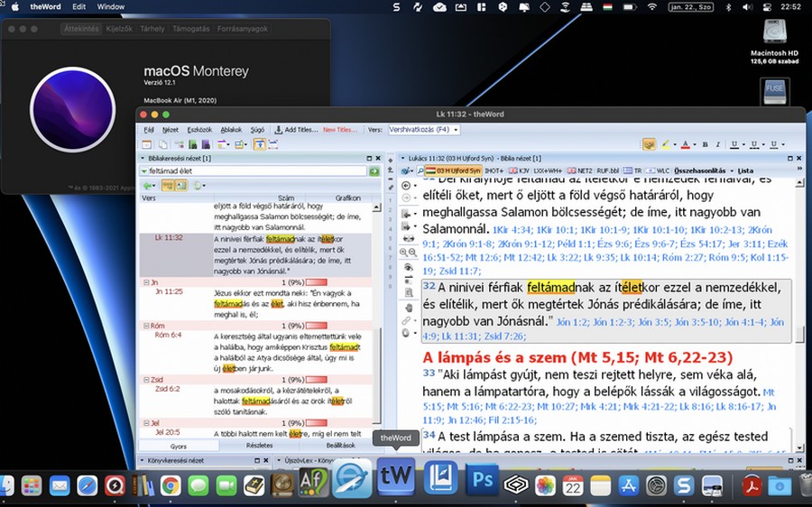Open the Fájl menu
Screen dimensions: 812x507
tap(149, 130)
